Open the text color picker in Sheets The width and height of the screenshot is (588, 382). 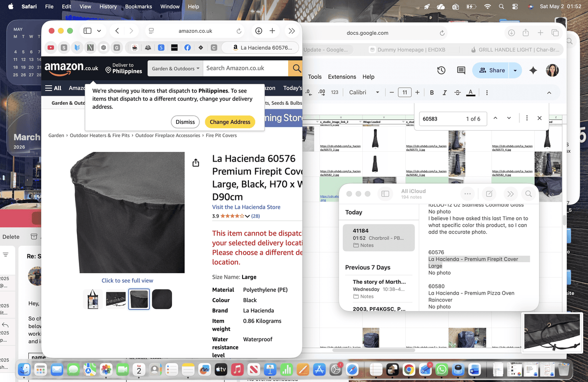coord(470,93)
